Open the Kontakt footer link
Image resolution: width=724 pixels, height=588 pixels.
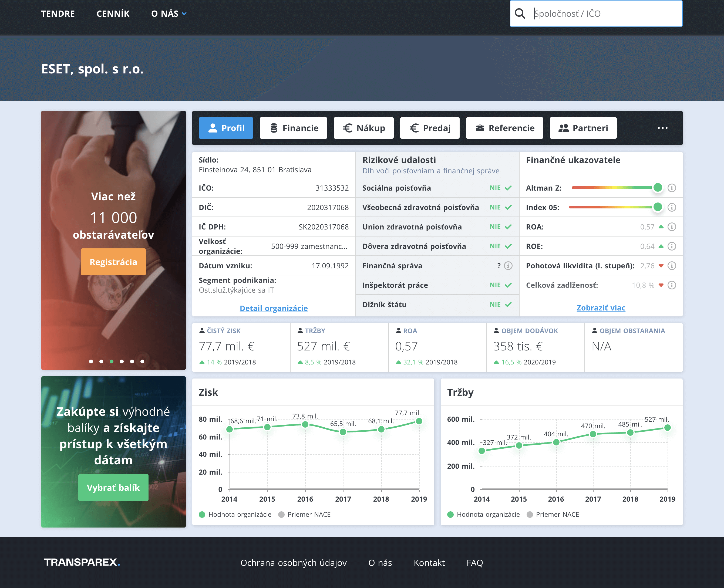(429, 563)
